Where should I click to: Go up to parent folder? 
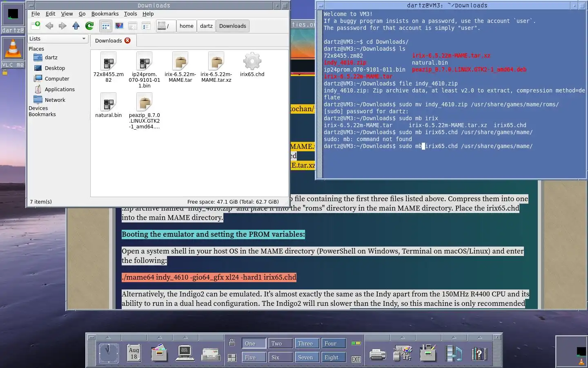click(76, 26)
